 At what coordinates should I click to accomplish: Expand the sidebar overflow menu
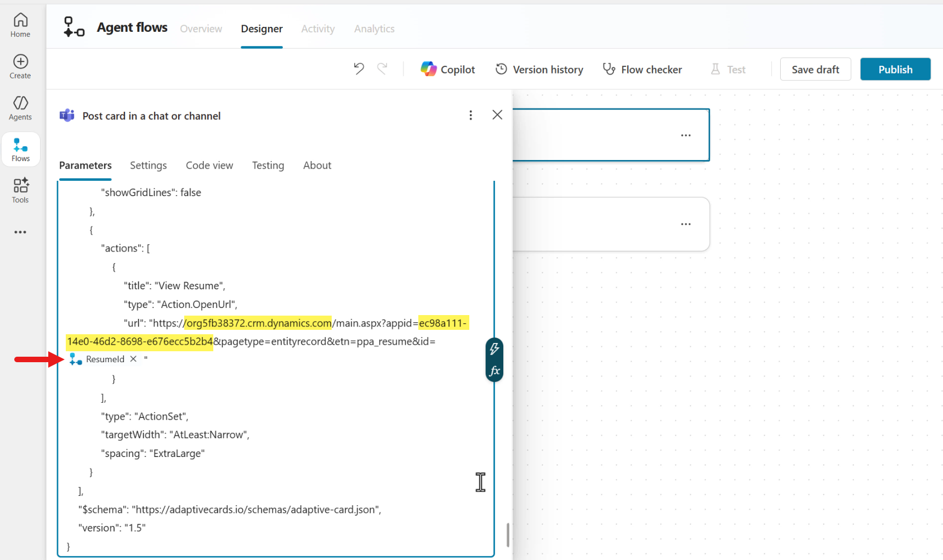coord(20,232)
